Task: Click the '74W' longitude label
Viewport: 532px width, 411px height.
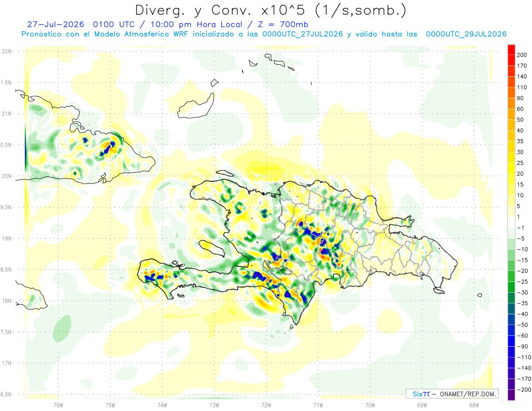Action: point(162,405)
